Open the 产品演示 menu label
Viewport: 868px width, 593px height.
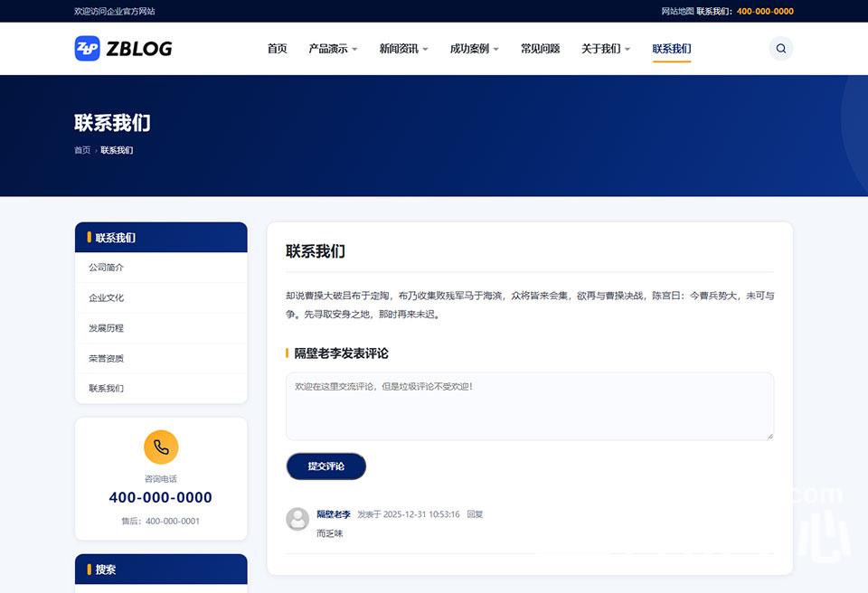pos(328,49)
